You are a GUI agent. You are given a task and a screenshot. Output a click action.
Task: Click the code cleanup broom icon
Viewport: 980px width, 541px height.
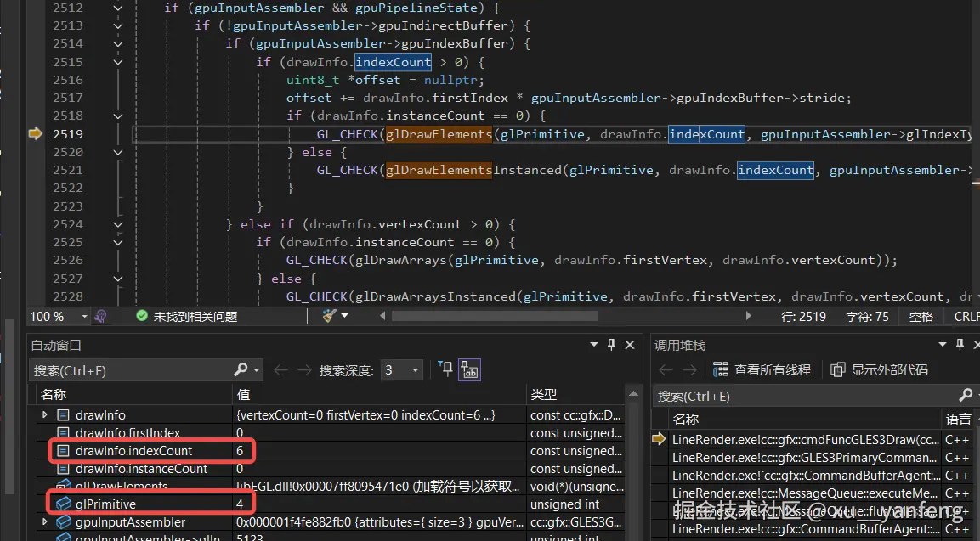click(x=329, y=316)
